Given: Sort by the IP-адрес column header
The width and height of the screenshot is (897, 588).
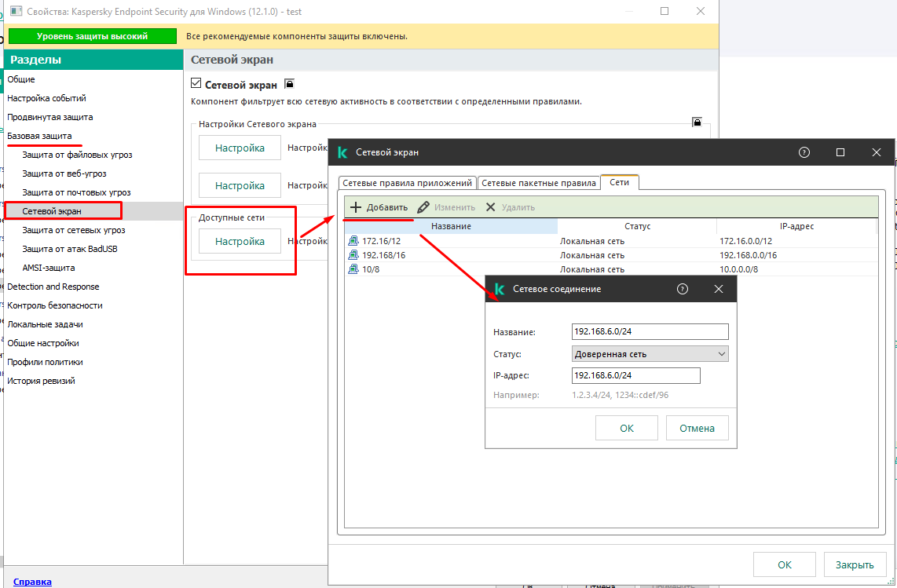Looking at the screenshot, I should 796,226.
